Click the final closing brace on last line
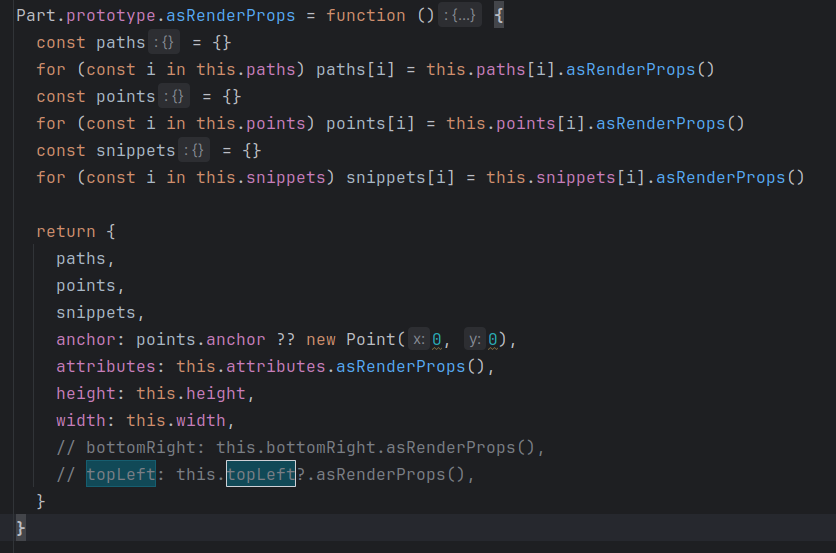836x553 pixels. point(21,527)
